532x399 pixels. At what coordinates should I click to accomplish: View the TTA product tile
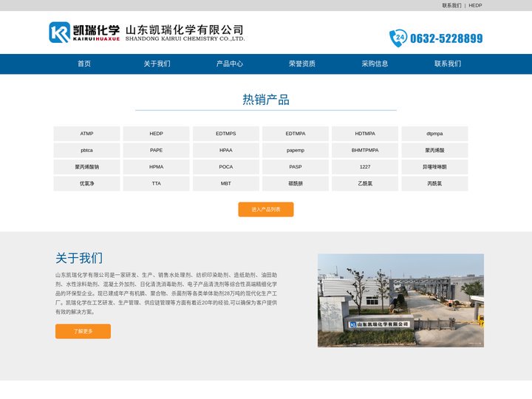157,183
